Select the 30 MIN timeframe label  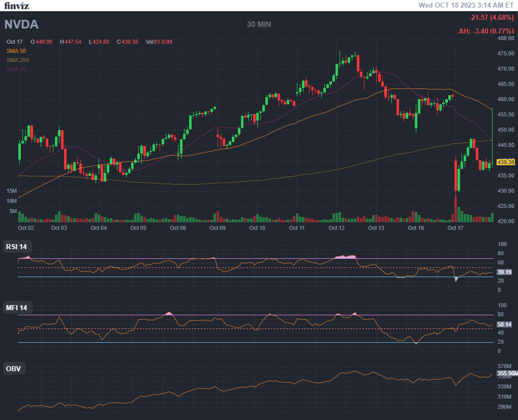[259, 24]
